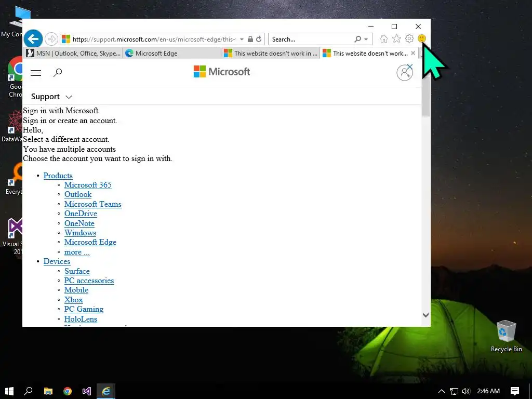
Task: Open the Microsoft Teams link
Action: click(x=93, y=204)
